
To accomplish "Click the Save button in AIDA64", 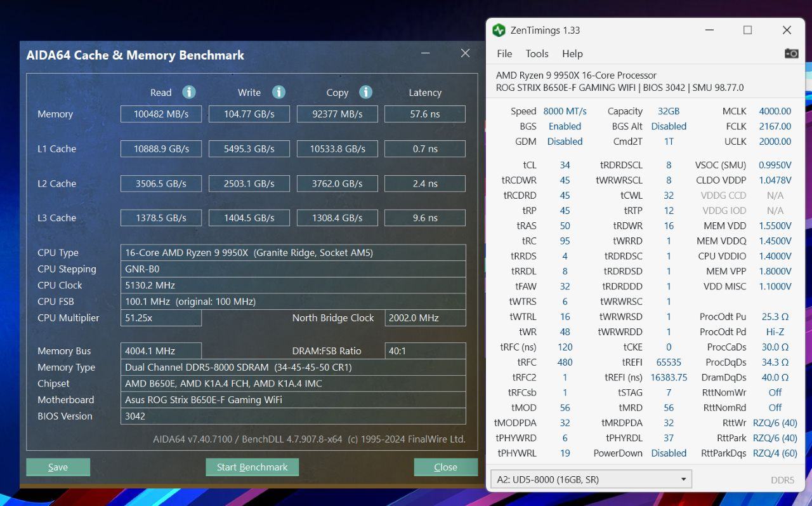I will click(58, 467).
